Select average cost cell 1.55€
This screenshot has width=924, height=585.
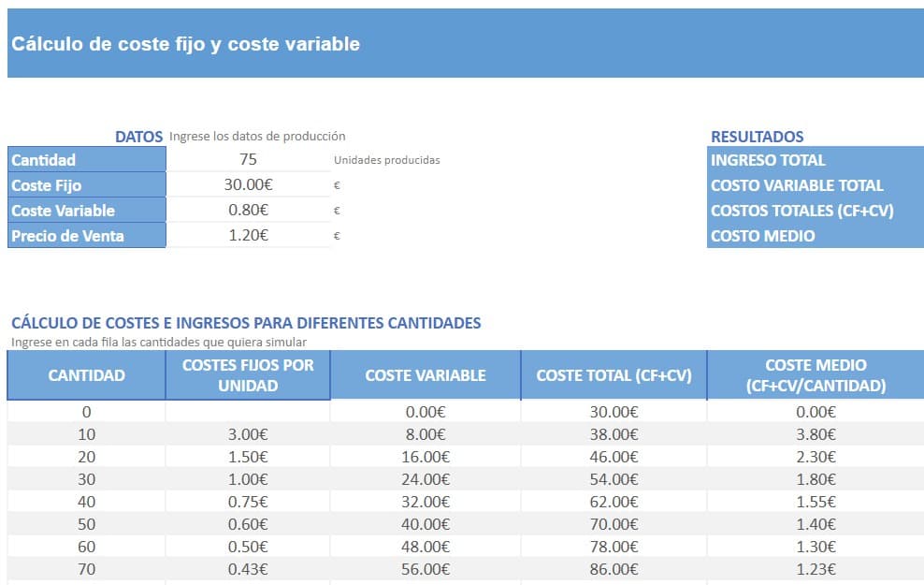click(816, 502)
